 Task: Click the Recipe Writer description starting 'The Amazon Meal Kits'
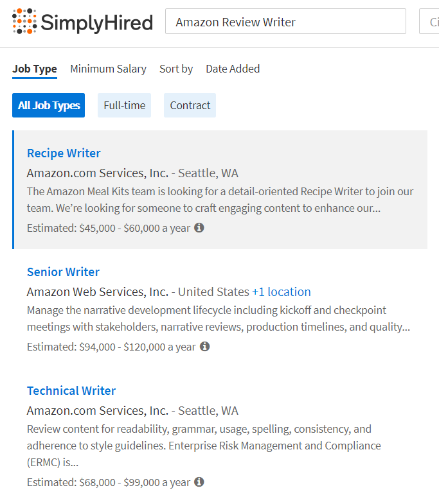(220, 200)
